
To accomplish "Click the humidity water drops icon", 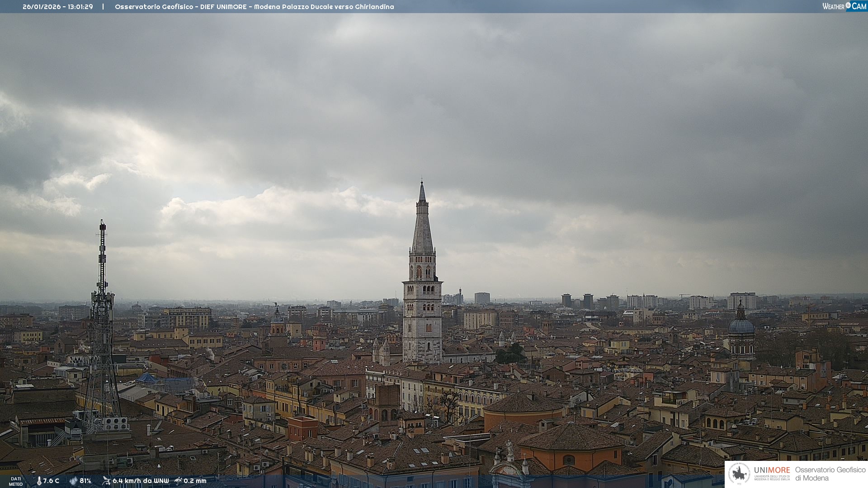I will point(73,481).
